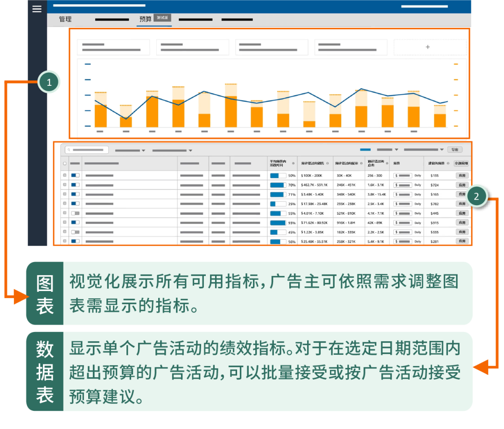Viewport: 504px width, 429px height.
Task: Click the cell "$462.7K - 531.1K"
Action: click(x=315, y=185)
